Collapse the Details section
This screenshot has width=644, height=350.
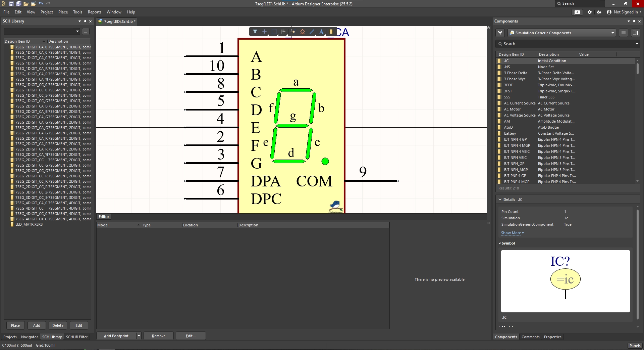pyautogui.click(x=500, y=200)
